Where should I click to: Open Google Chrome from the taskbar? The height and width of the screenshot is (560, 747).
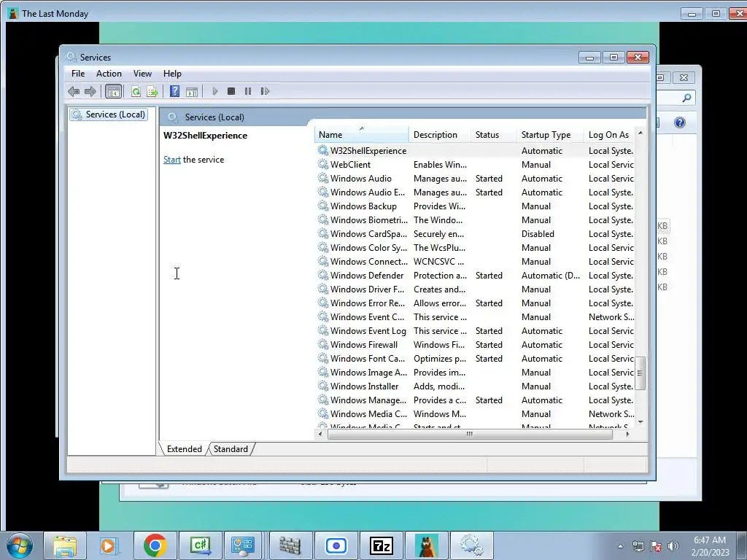(x=155, y=545)
